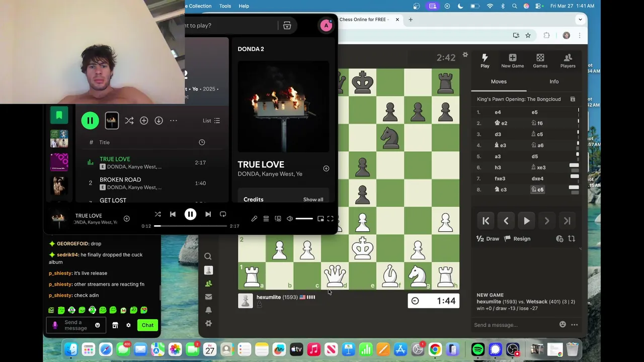Open the chat shop icon
644x362 pixels.
tap(115, 325)
